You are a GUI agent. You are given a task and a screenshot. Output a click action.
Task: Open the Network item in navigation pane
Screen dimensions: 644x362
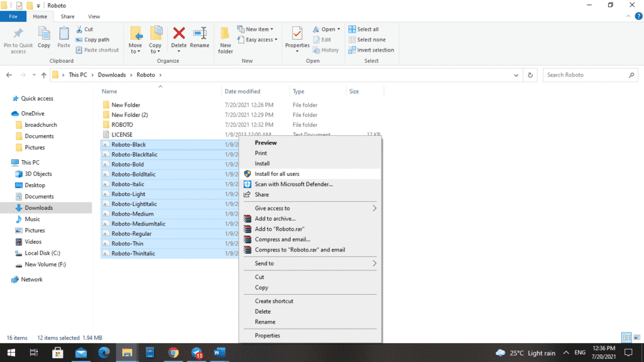31,280
